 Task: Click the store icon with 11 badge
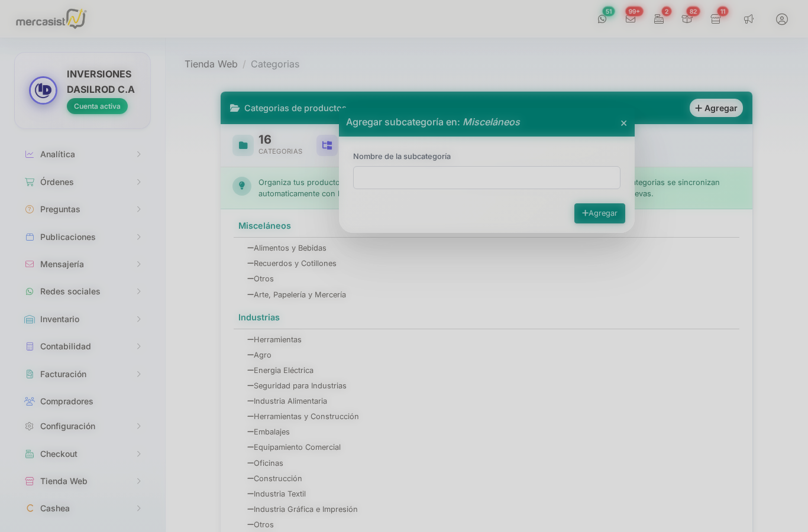716,19
